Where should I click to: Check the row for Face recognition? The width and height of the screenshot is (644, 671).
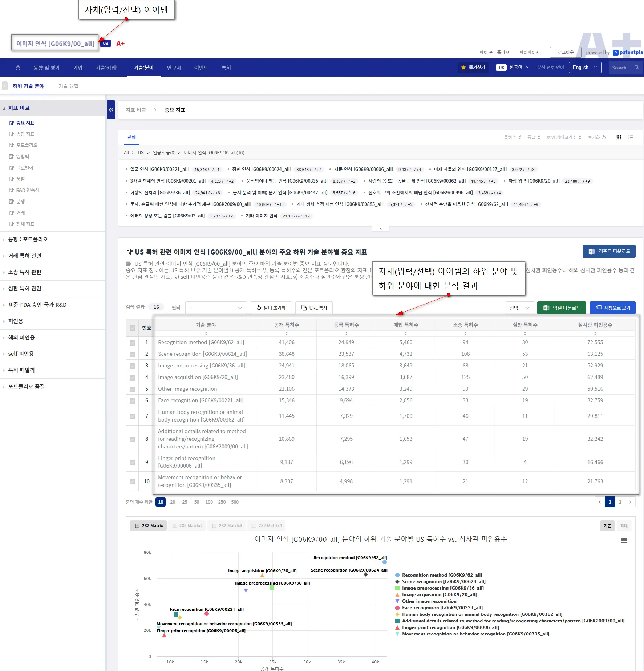click(x=132, y=400)
